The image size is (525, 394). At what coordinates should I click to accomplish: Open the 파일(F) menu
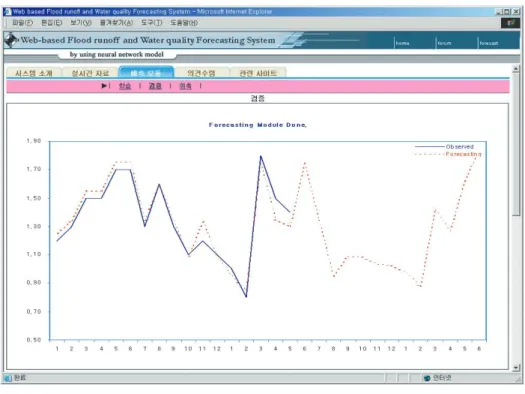point(22,23)
